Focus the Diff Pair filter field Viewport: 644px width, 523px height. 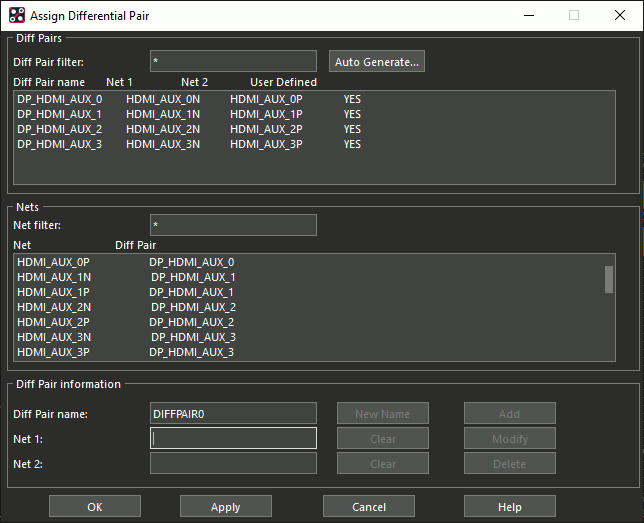tap(233, 61)
